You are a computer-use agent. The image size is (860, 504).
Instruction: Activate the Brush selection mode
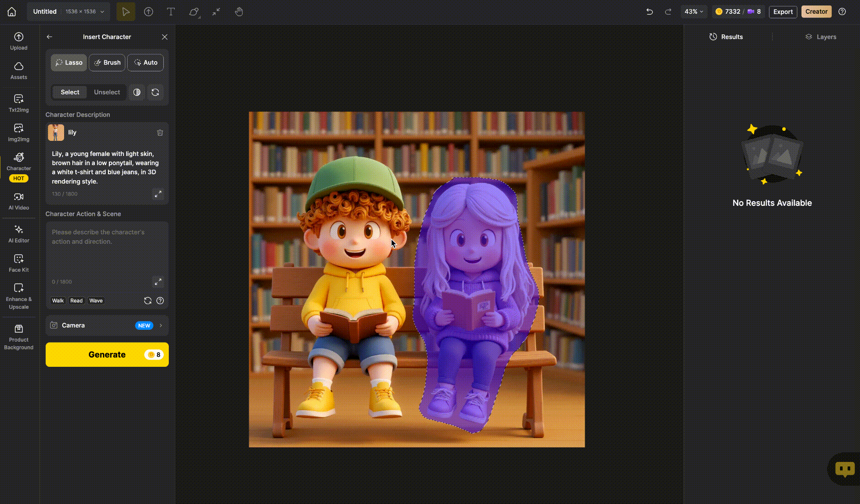click(x=107, y=63)
